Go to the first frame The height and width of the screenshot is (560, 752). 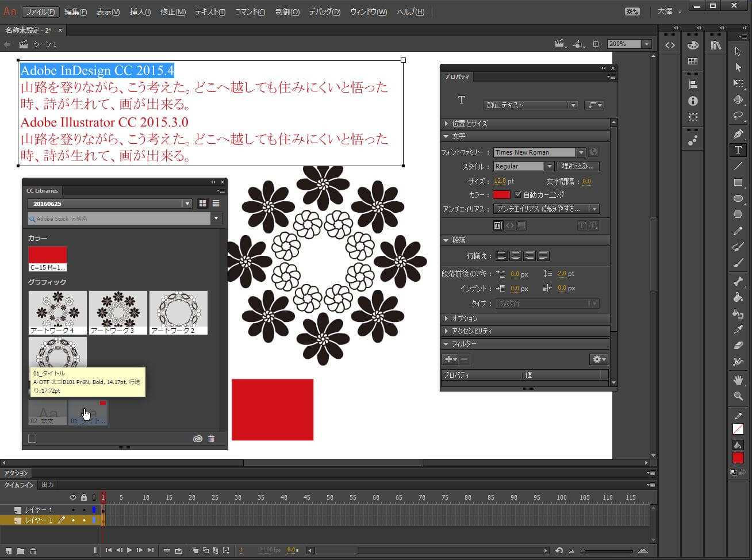[x=108, y=550]
